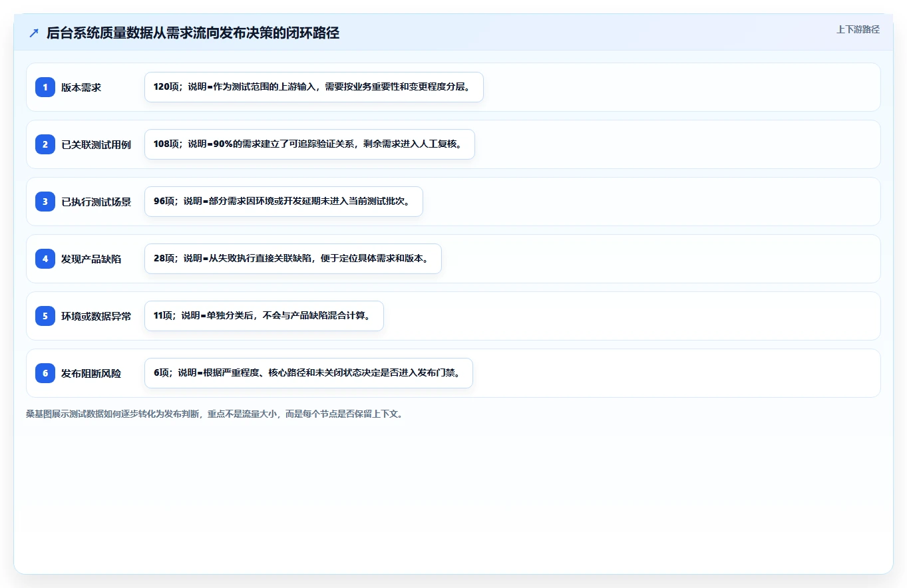Click the 上下游路径 label in header
The height and width of the screenshot is (588, 907).
[858, 29]
